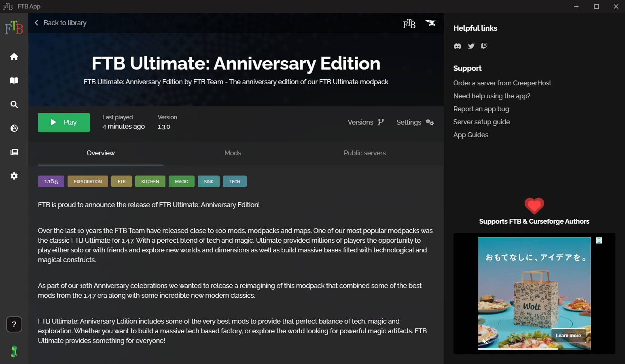Open the Twitter icon under Helpful links
The height and width of the screenshot is (364, 625).
pos(471,46)
